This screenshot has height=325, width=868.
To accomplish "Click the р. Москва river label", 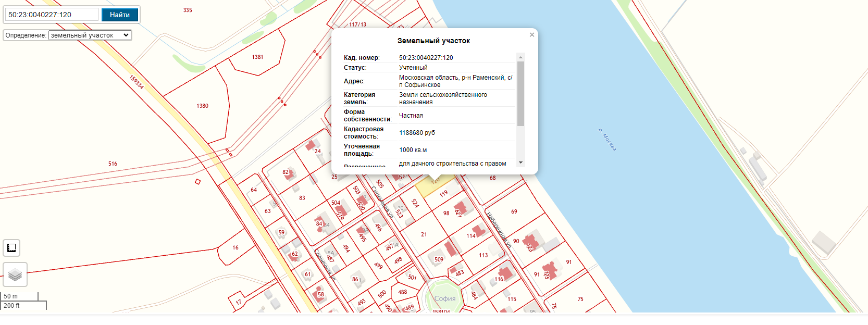I will pos(607,140).
